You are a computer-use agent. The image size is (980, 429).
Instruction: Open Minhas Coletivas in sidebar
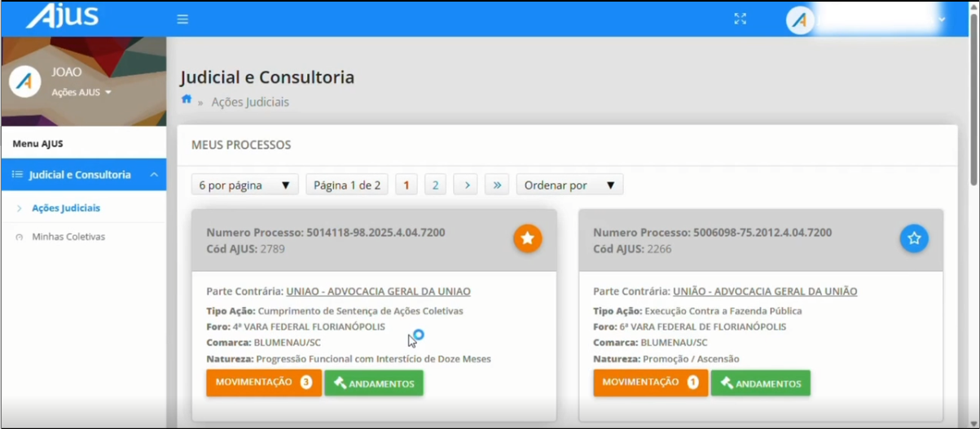(68, 237)
